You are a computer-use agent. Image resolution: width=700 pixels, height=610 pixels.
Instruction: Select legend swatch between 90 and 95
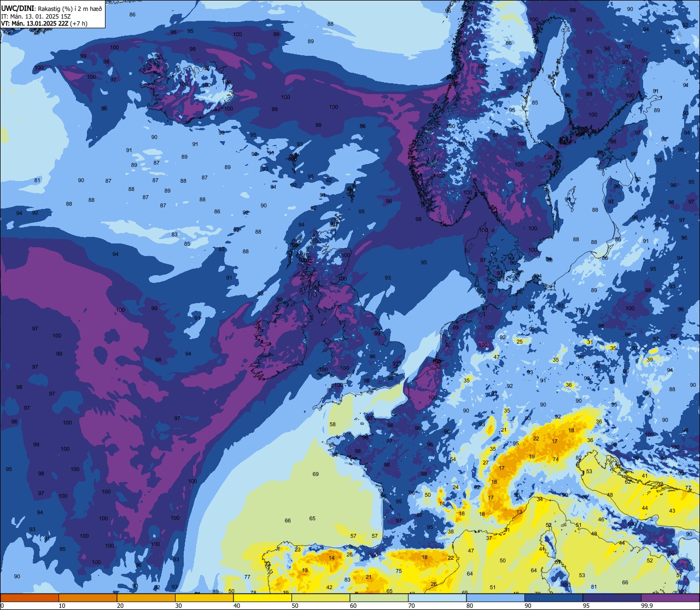point(553,597)
